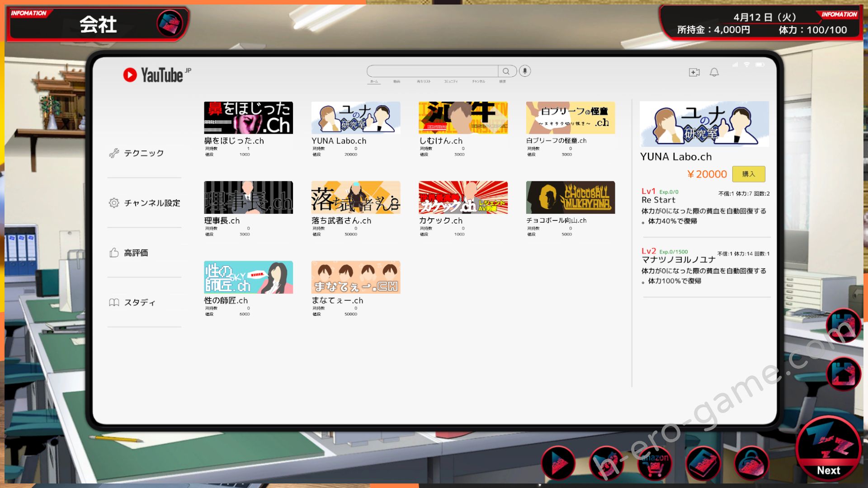Open チャンネル設定 in the sidebar
Viewport: 868px width, 488px height.
click(x=152, y=203)
